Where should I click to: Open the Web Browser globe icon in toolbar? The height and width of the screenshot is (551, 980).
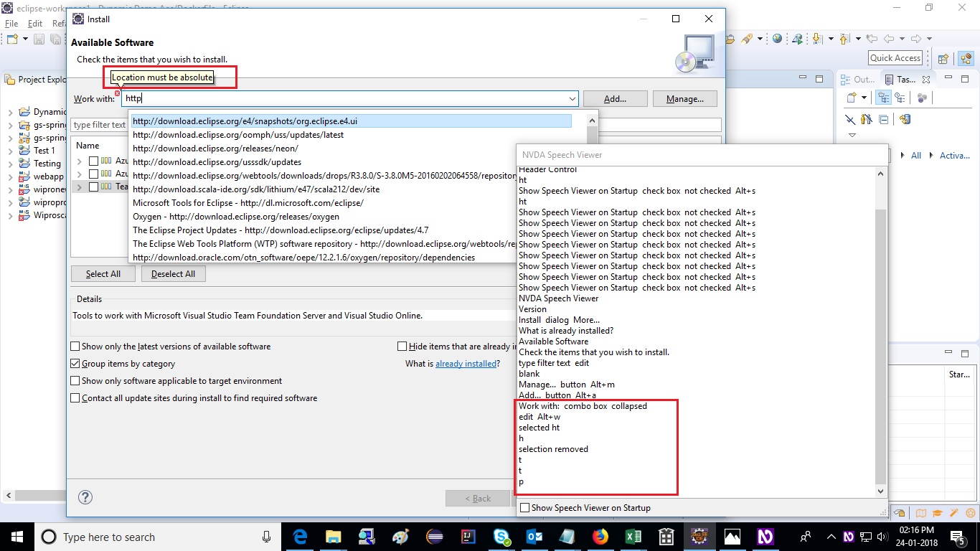777,38
